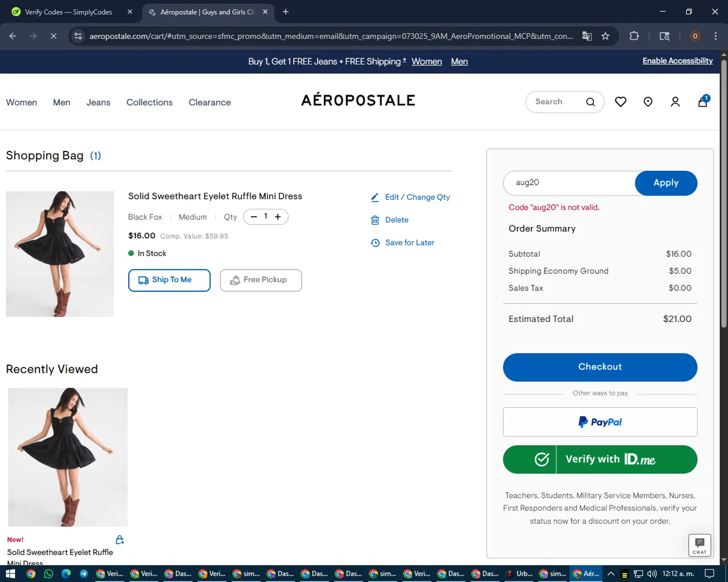Click the Men link in promo banner
Viewport: 728px width, 582px height.
pyautogui.click(x=459, y=62)
